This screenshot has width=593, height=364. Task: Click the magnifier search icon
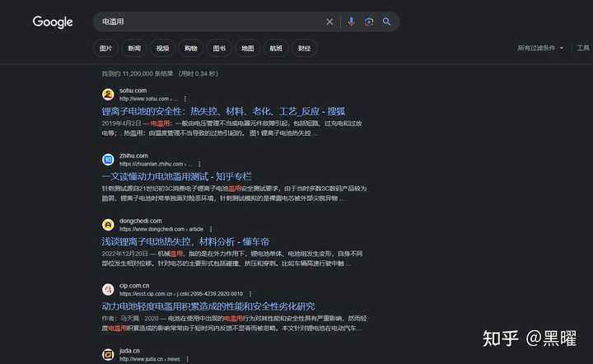[x=386, y=21]
